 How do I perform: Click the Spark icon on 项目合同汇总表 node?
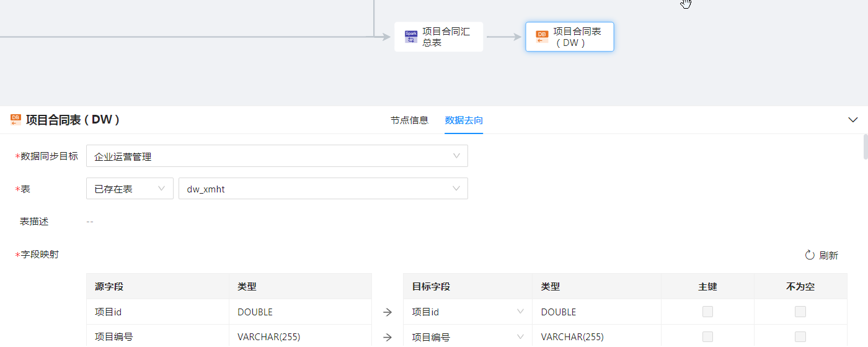pyautogui.click(x=410, y=37)
